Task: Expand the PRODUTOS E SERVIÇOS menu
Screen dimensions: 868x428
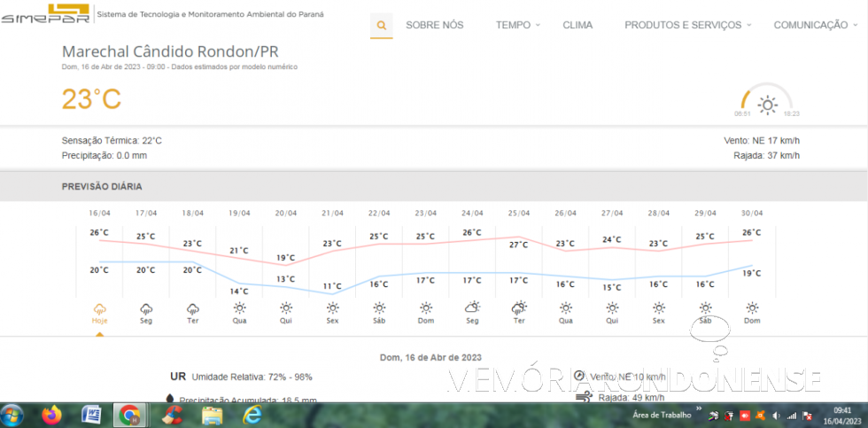Action: pyautogui.click(x=687, y=26)
